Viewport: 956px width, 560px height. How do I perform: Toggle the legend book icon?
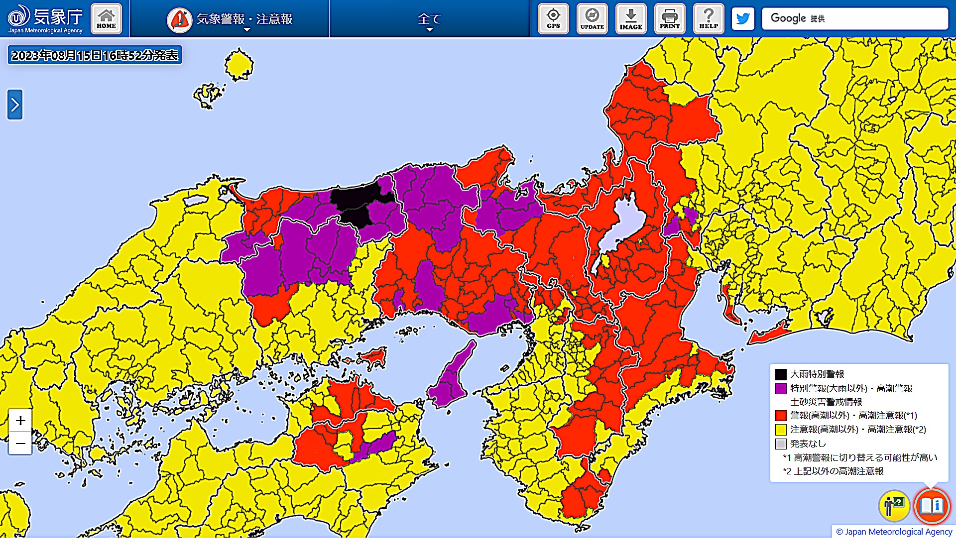click(x=932, y=506)
